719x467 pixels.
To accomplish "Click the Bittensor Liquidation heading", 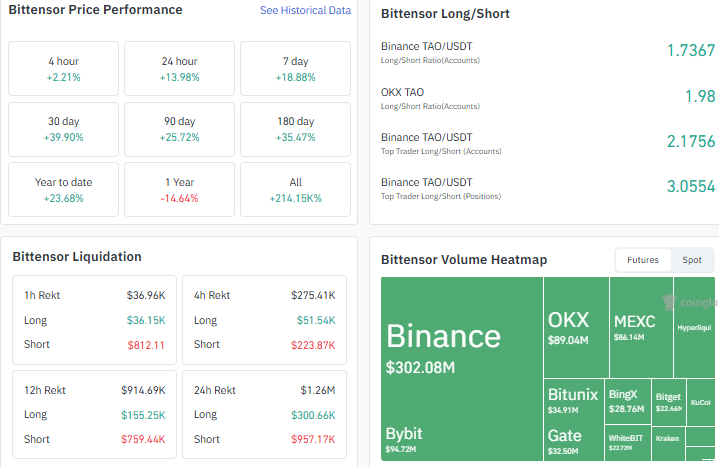I will 77,257.
